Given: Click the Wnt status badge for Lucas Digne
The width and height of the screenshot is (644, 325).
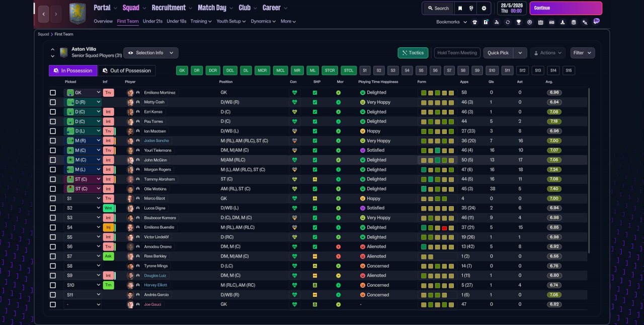Looking at the screenshot, I should pyautogui.click(x=108, y=208).
